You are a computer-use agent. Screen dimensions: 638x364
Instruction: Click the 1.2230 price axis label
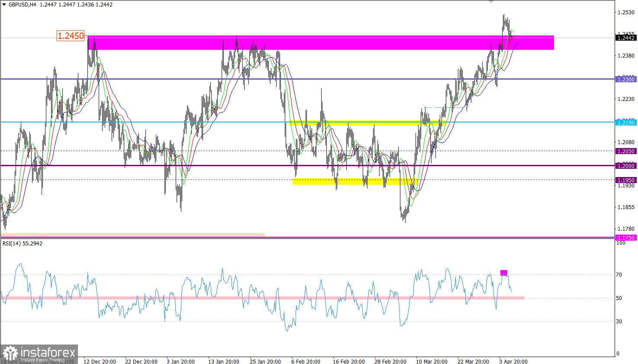(x=626, y=99)
